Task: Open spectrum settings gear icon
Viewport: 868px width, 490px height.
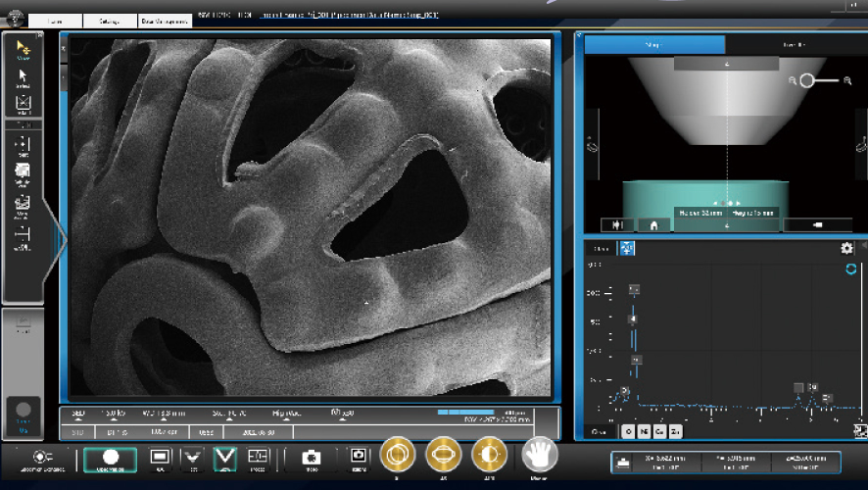Action: coord(847,249)
